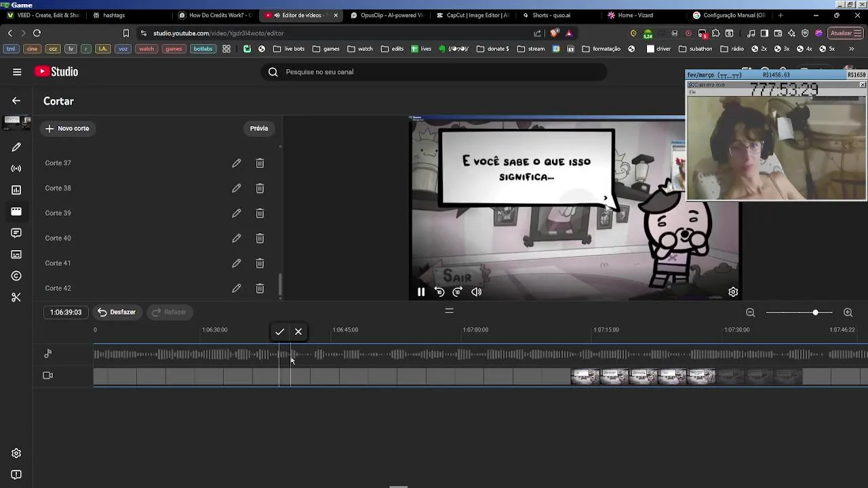
Task: Cancel the cut with X button
Action: point(298,331)
